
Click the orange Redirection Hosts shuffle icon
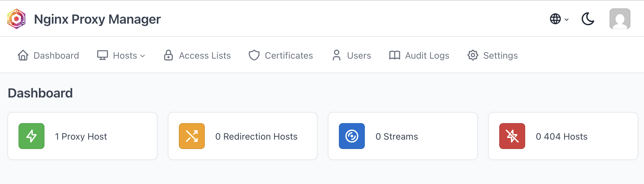pyautogui.click(x=192, y=136)
